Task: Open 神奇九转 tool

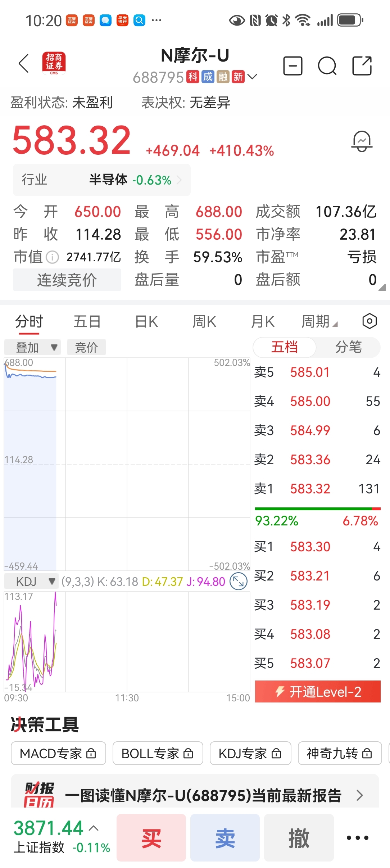Action: click(x=340, y=753)
